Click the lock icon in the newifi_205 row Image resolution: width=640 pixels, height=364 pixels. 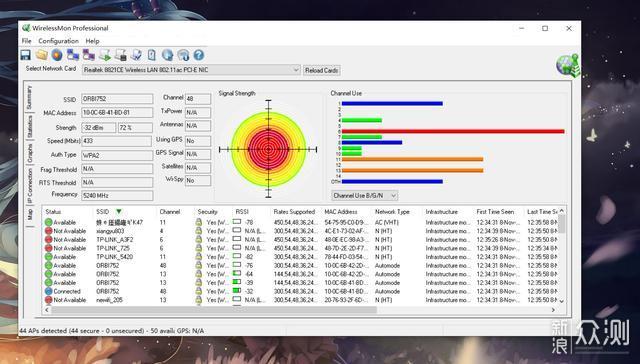point(199,300)
